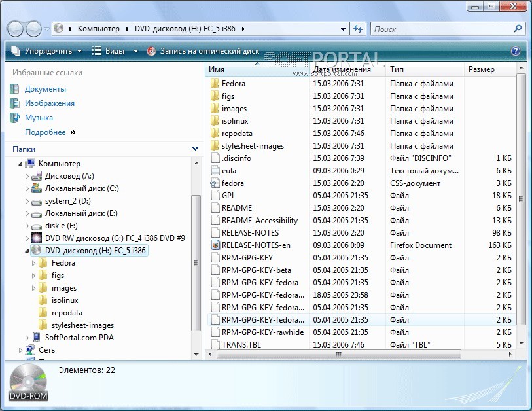
Task: Select the TRANS.TBL file name
Action: pyautogui.click(x=241, y=345)
